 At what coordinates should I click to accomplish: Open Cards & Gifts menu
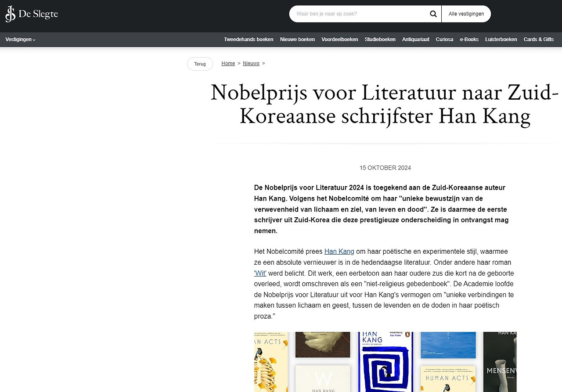539,40
